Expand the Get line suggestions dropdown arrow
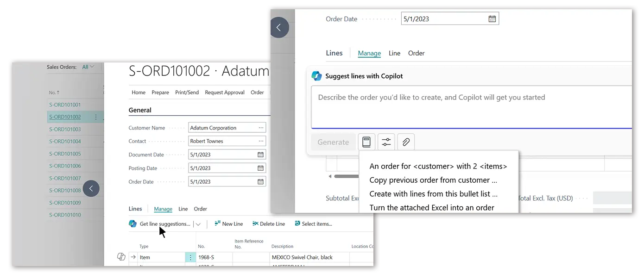Viewport: 644px width, 279px height. (x=198, y=224)
